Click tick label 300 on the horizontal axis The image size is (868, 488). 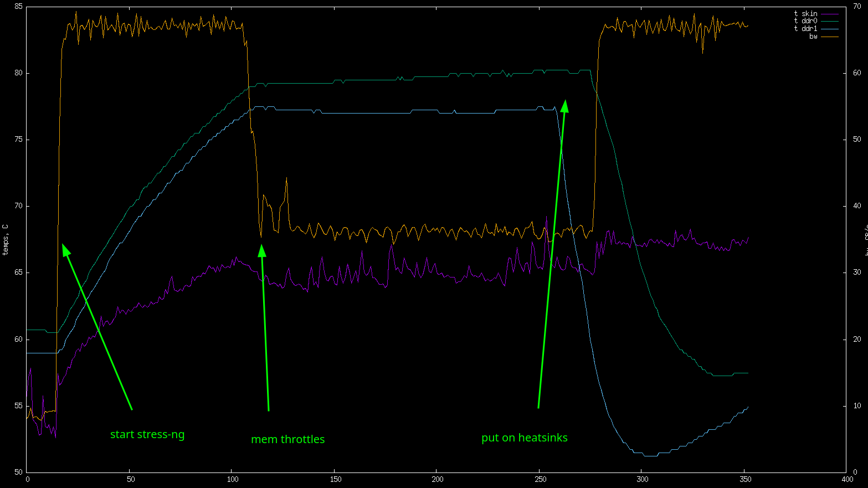click(x=643, y=480)
